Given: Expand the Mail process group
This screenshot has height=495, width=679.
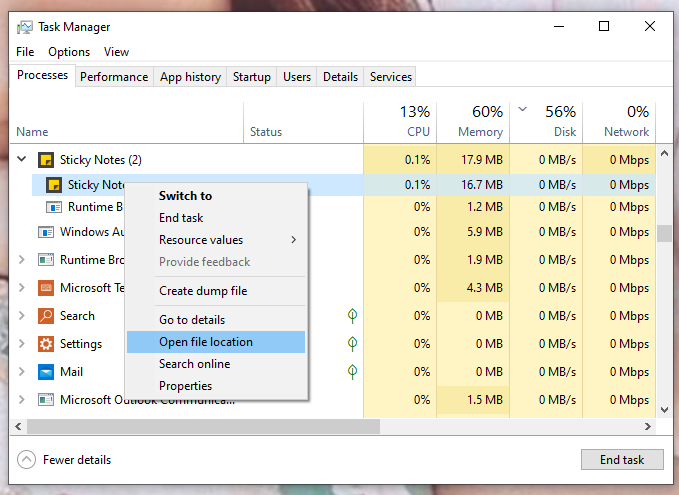Looking at the screenshot, I should pyautogui.click(x=22, y=371).
